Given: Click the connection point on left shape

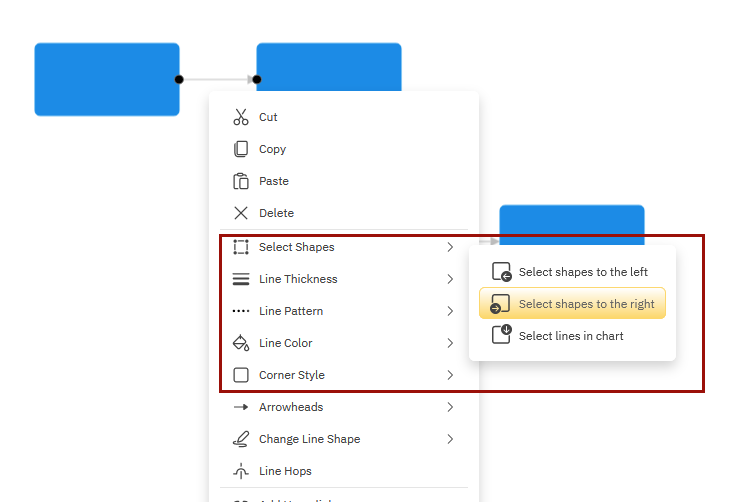Looking at the screenshot, I should pos(179,79).
